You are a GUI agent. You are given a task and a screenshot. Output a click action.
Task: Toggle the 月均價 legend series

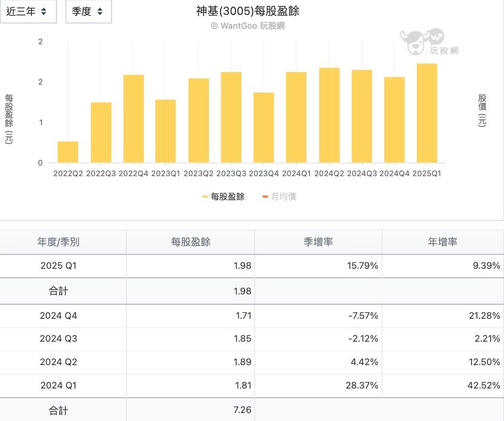point(279,196)
